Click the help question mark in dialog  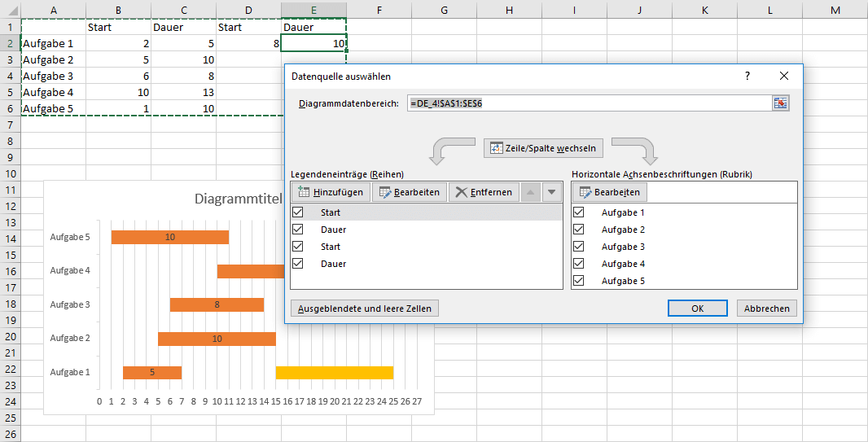tap(747, 77)
